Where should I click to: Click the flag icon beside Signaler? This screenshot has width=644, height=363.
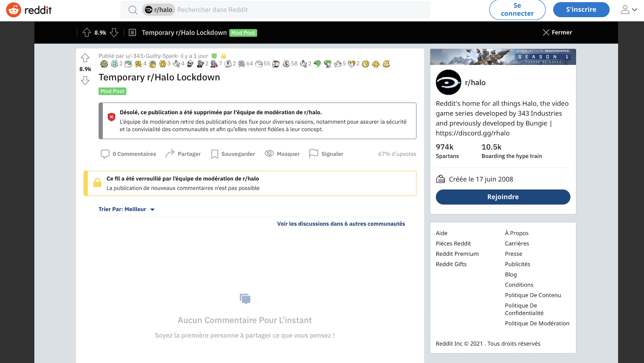[314, 154]
